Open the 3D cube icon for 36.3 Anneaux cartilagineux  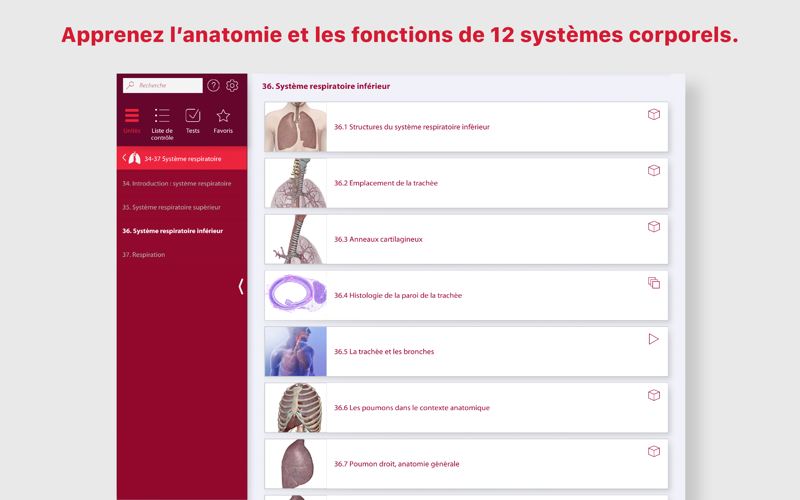tap(654, 227)
